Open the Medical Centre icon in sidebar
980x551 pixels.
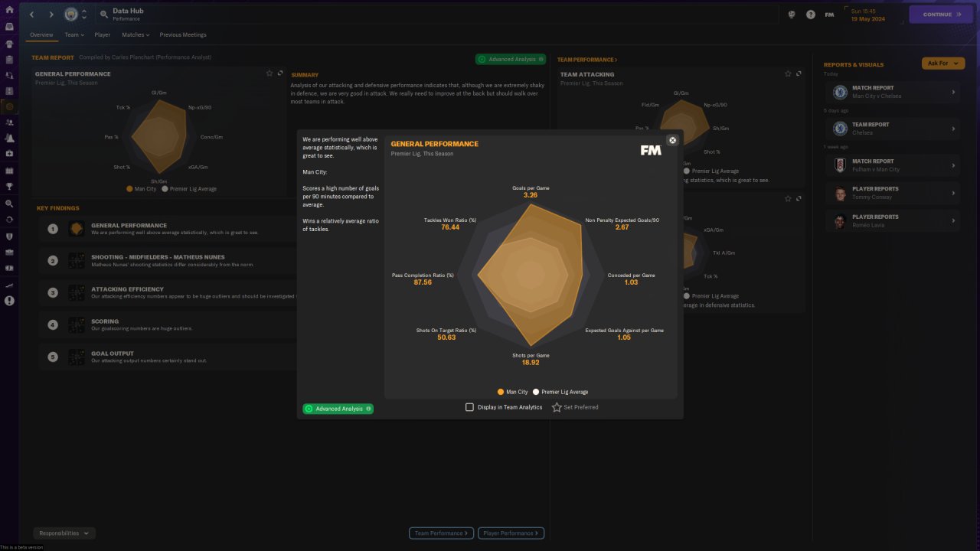[9, 154]
